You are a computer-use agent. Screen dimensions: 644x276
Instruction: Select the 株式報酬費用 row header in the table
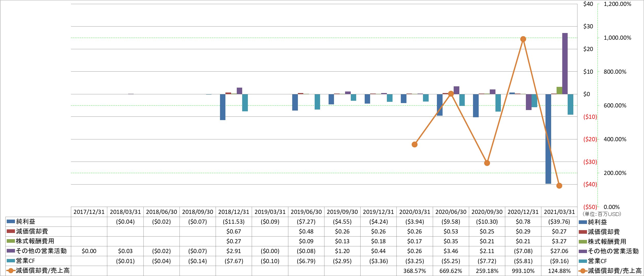38,241
